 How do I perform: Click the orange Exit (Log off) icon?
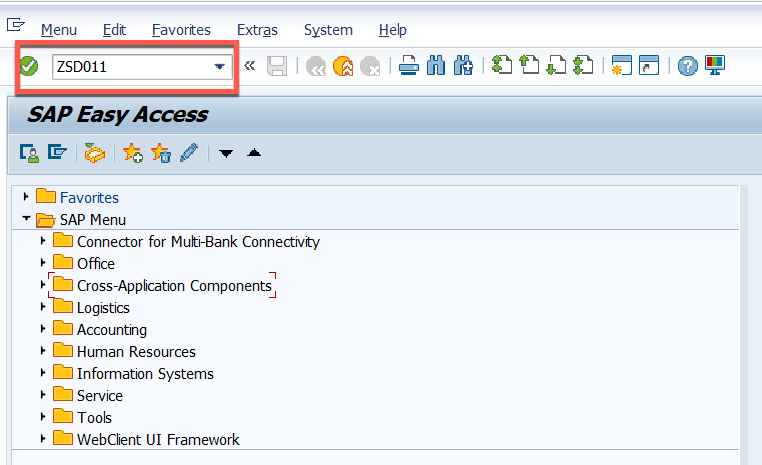(x=343, y=67)
